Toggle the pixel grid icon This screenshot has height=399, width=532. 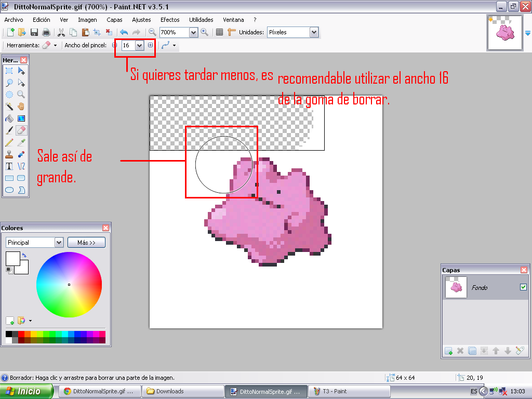(x=220, y=32)
